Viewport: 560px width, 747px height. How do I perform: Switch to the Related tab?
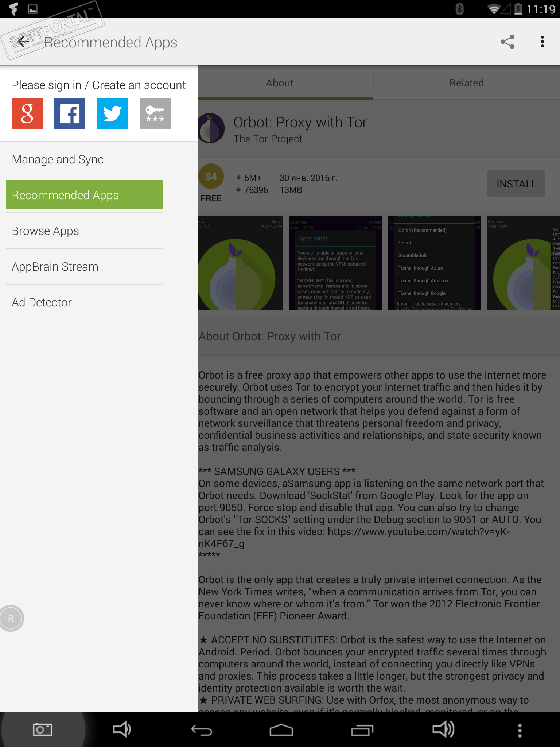point(466,83)
